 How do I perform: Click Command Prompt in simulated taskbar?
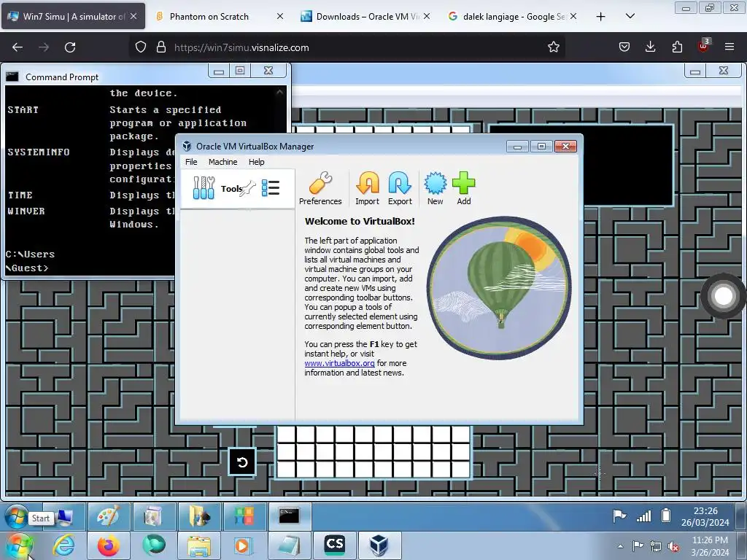pyautogui.click(x=289, y=517)
